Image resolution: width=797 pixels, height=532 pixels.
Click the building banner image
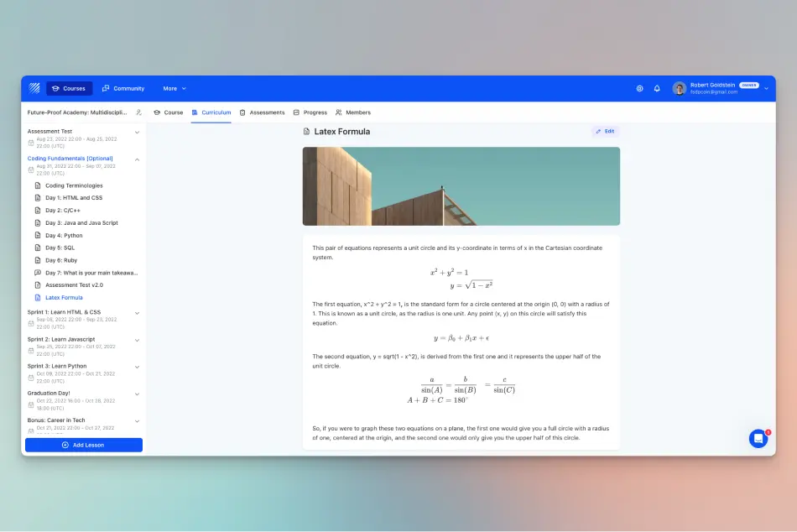[x=461, y=186]
